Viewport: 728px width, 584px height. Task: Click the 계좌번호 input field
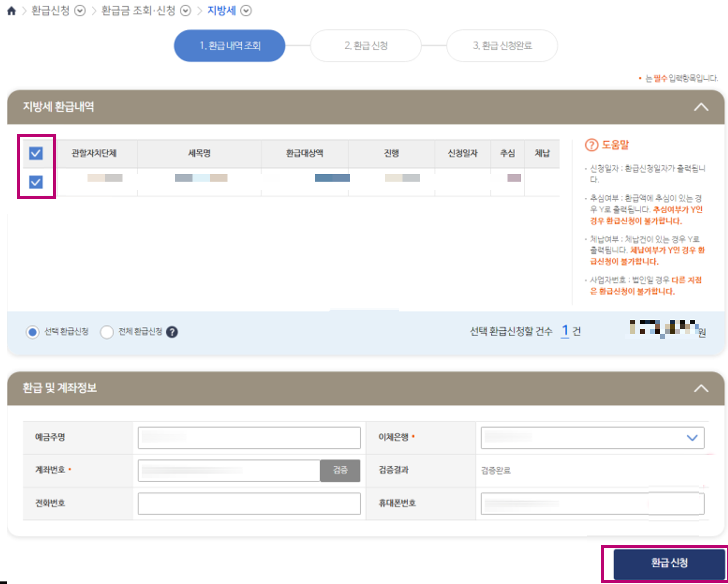tap(229, 470)
